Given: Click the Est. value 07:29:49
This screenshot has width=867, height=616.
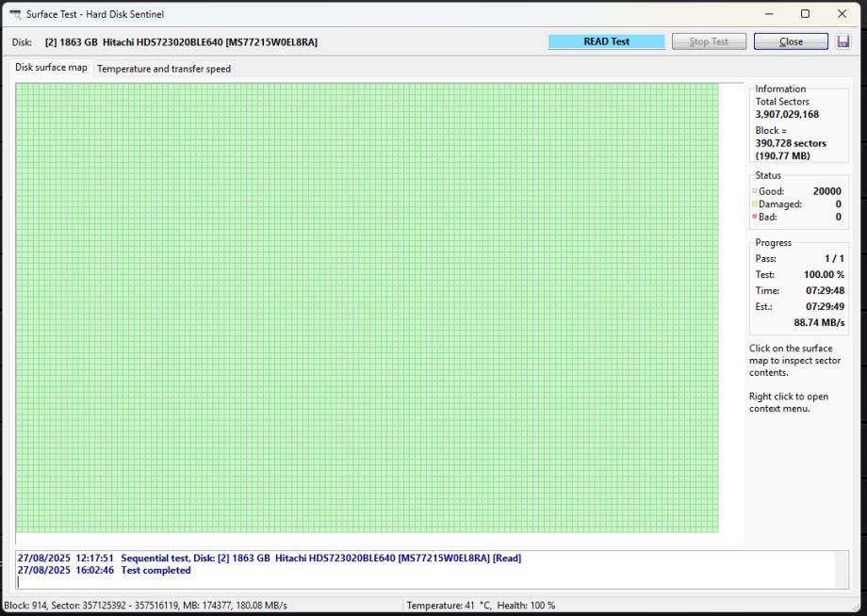Looking at the screenshot, I should [825, 307].
